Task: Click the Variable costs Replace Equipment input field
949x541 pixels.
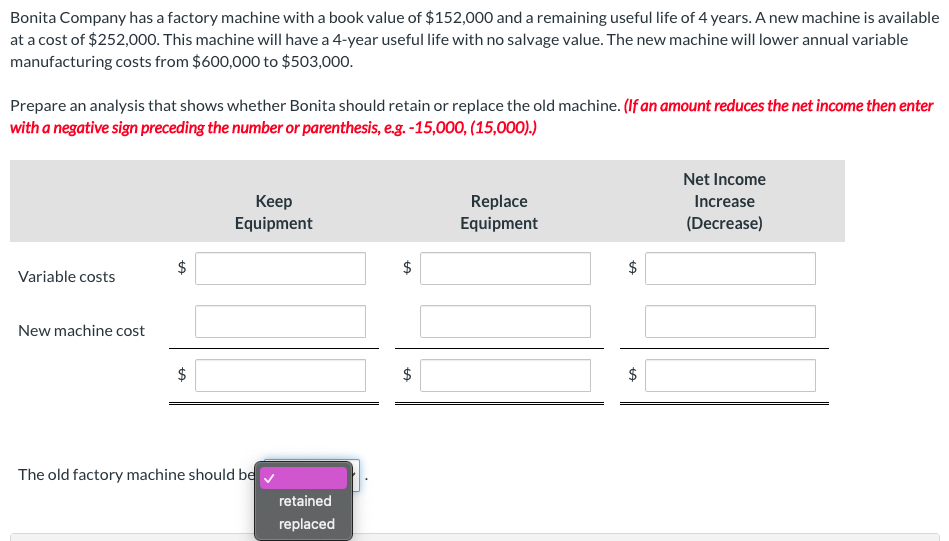Action: tap(505, 269)
